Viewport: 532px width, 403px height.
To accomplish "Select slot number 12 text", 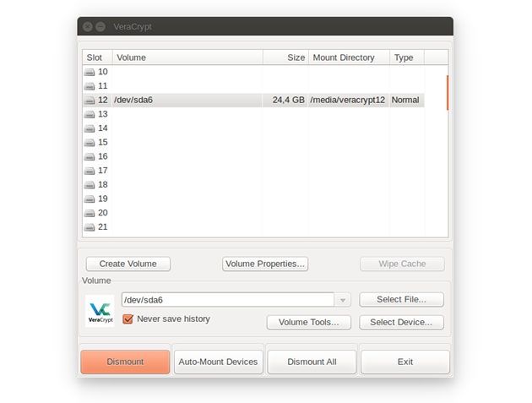I will pyautogui.click(x=103, y=101).
